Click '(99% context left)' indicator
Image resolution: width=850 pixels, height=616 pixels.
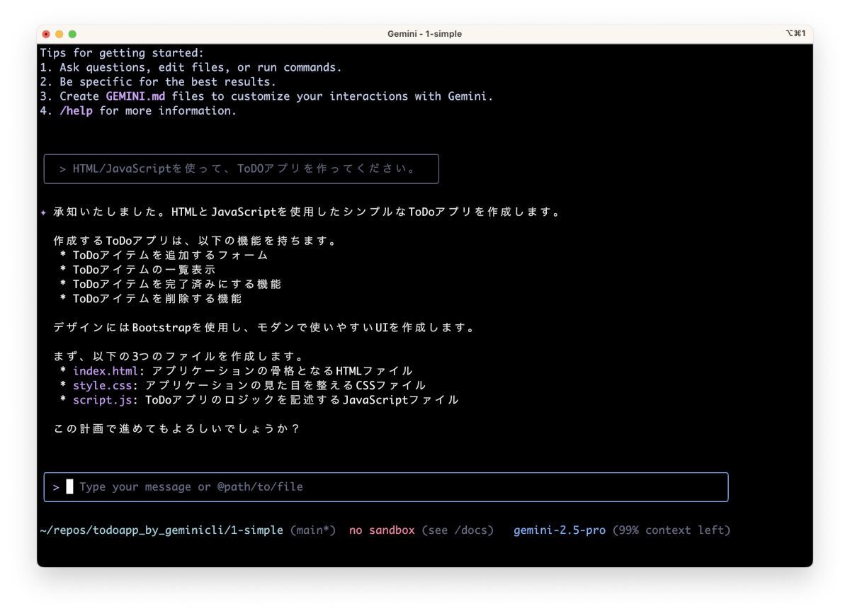pos(671,530)
